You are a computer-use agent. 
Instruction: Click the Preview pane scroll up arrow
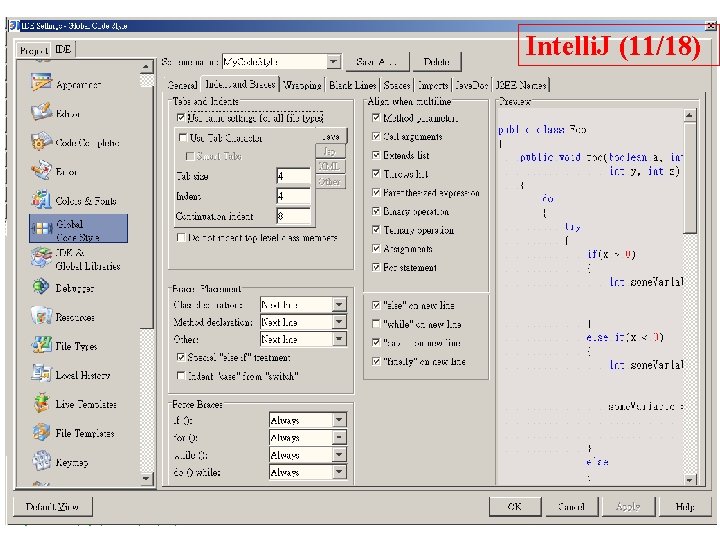pos(689,115)
